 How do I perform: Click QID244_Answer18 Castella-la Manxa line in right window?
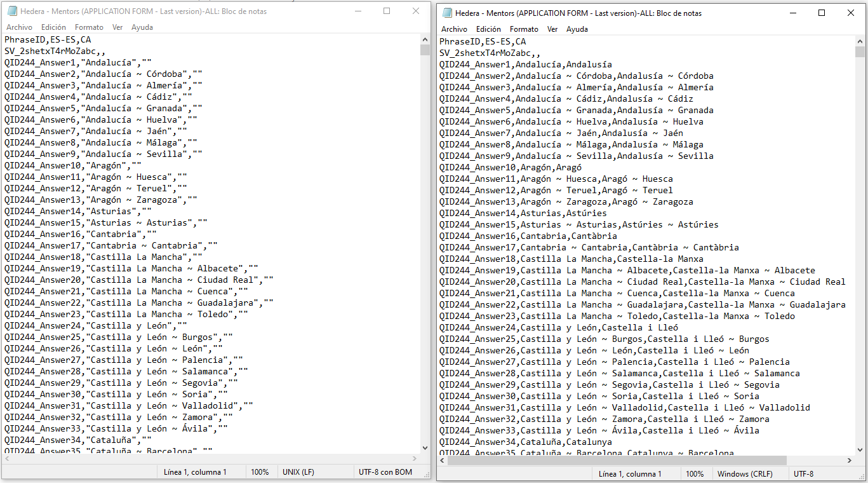click(571, 259)
